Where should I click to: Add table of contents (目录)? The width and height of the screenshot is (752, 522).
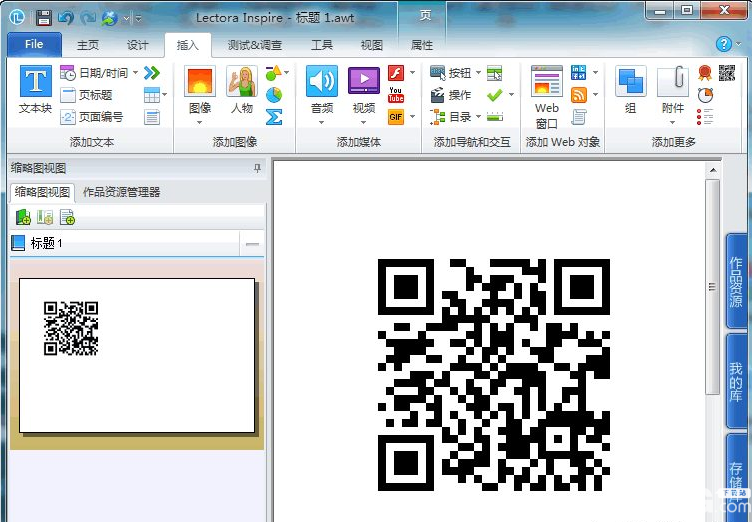(x=450, y=117)
